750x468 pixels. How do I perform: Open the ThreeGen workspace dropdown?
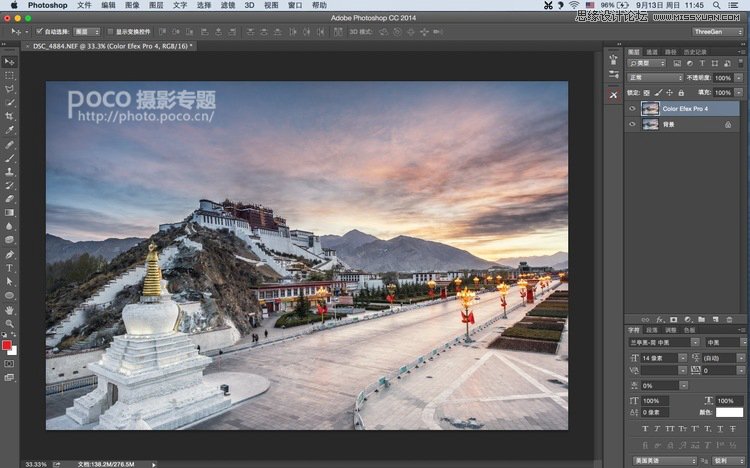point(717,32)
